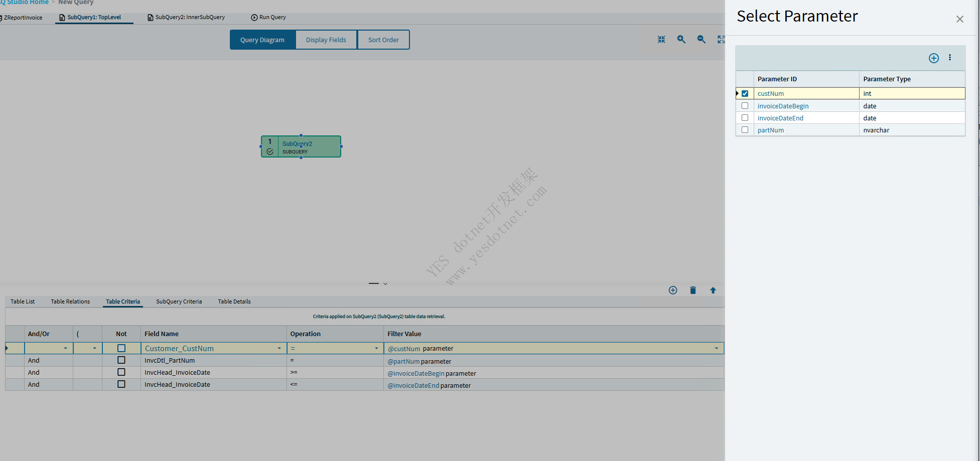
Task: Add new table criteria row
Action: click(673, 290)
